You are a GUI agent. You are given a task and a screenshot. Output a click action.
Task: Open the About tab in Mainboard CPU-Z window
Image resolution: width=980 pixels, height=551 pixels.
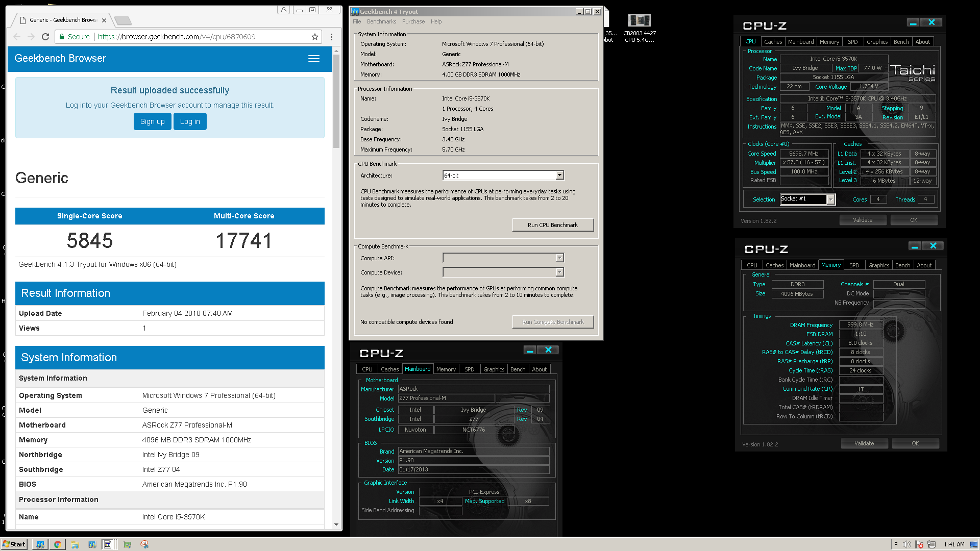[x=540, y=369]
